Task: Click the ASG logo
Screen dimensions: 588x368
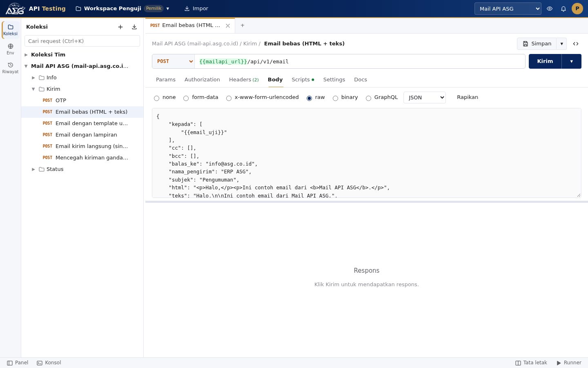Action: (x=15, y=9)
